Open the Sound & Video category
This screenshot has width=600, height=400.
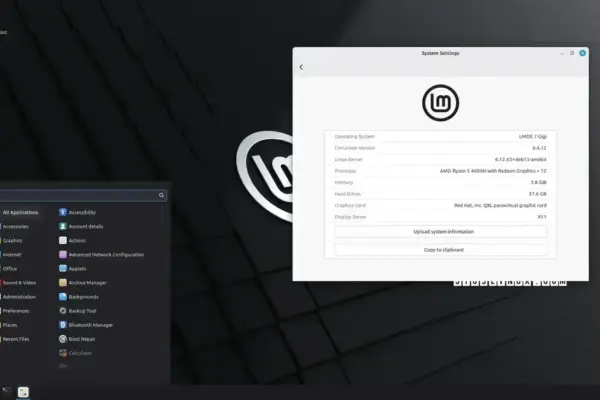pos(19,283)
